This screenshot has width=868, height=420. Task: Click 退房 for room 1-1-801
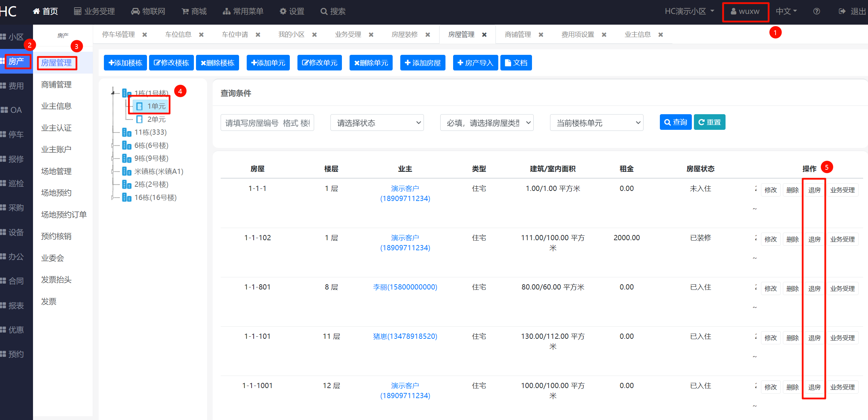[x=814, y=288]
